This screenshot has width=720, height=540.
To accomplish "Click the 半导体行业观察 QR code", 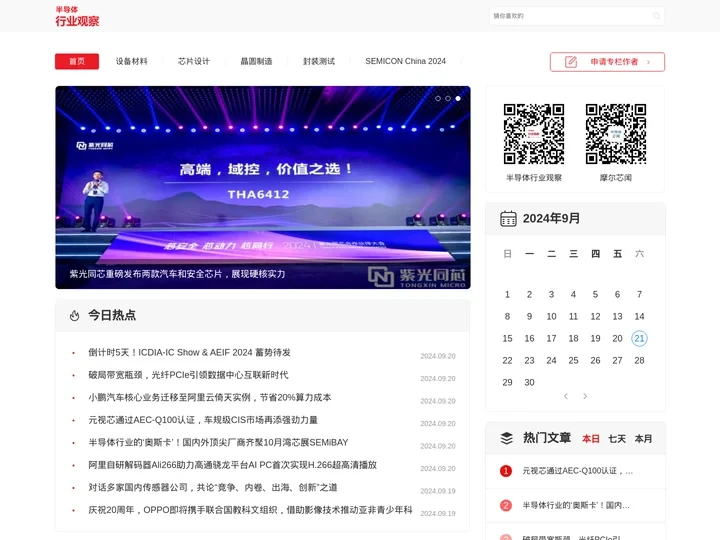I will pos(534,134).
